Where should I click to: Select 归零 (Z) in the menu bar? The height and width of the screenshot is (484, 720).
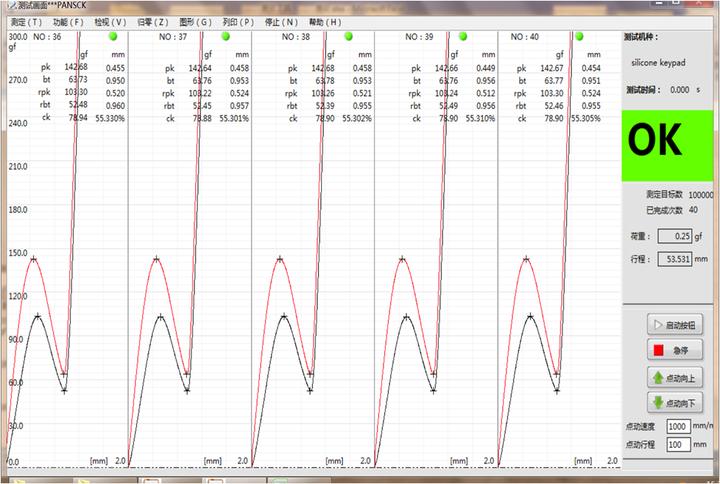click(153, 21)
